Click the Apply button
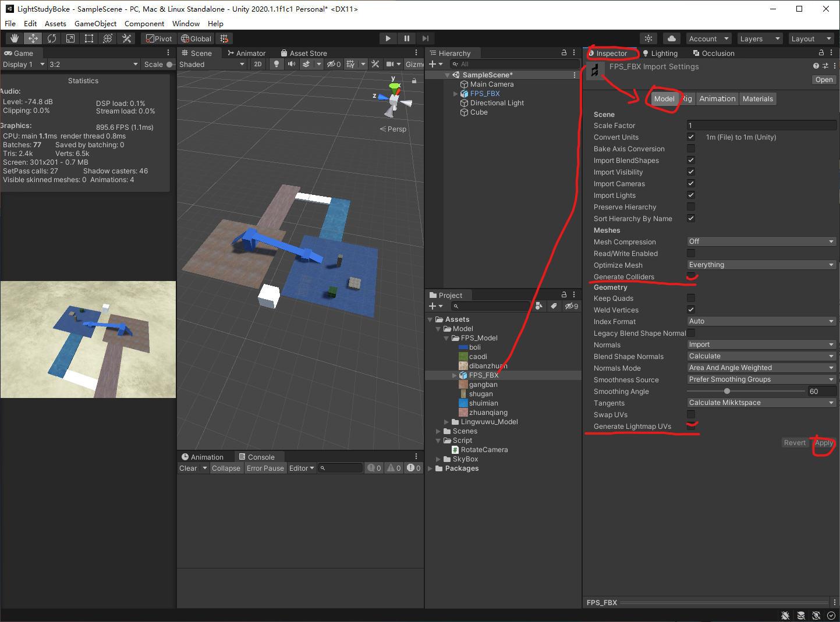Screen dimensions: 840x622 (824, 443)
